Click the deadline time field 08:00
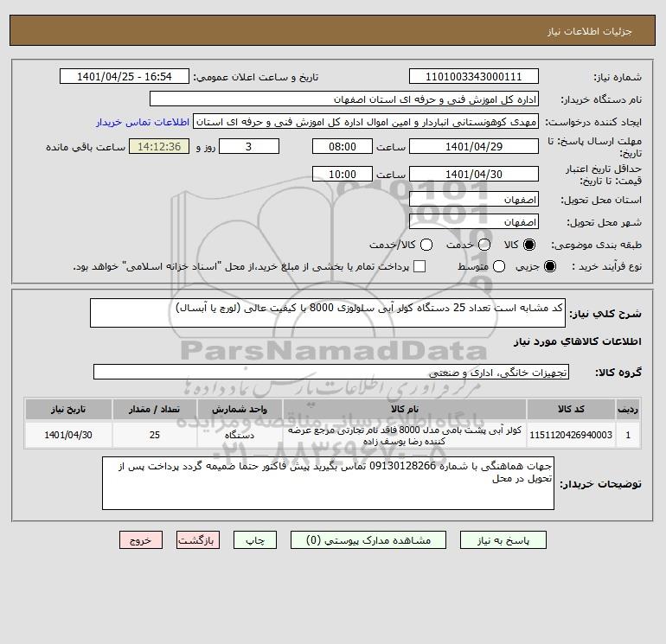The image size is (666, 644). click(343, 146)
